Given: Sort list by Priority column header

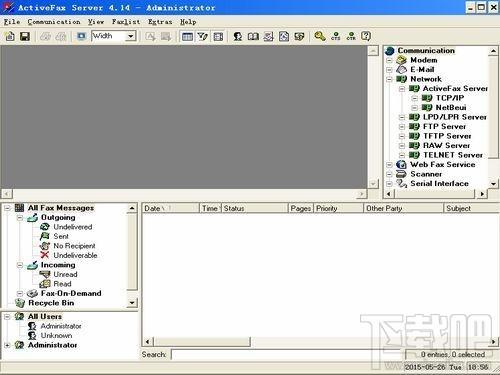Looking at the screenshot, I should point(339,208).
